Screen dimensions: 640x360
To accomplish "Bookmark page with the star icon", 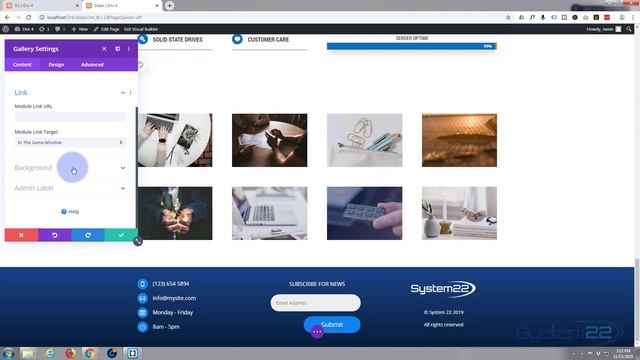I will point(508,17).
